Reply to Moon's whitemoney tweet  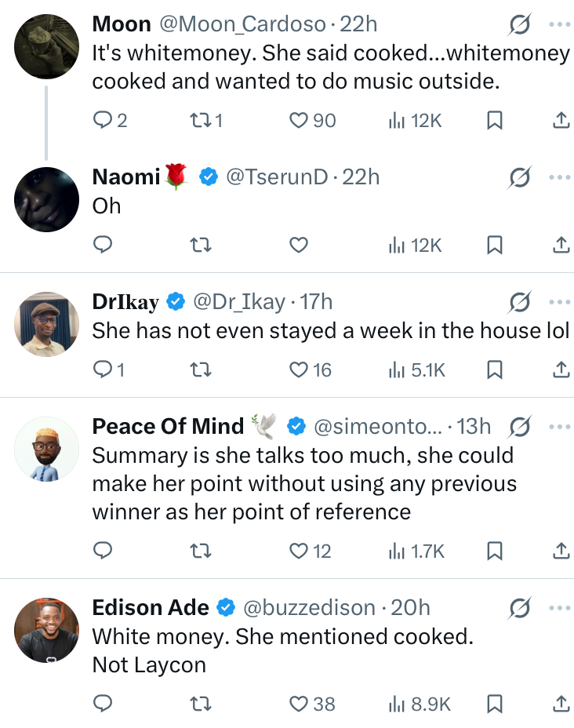pyautogui.click(x=104, y=120)
